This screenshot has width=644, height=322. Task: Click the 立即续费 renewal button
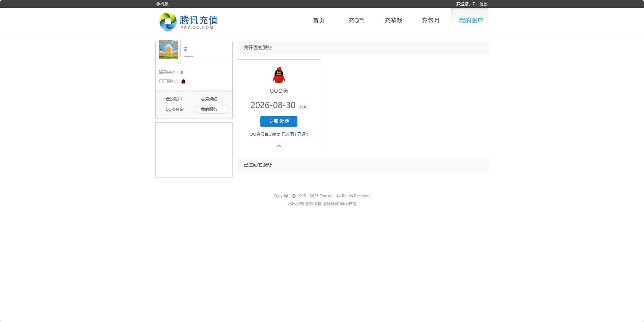click(279, 121)
